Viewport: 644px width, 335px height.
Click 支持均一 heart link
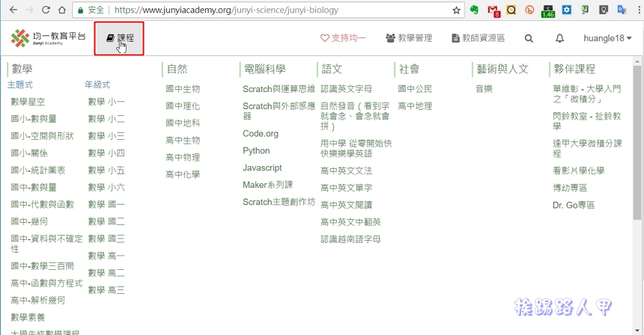click(343, 38)
